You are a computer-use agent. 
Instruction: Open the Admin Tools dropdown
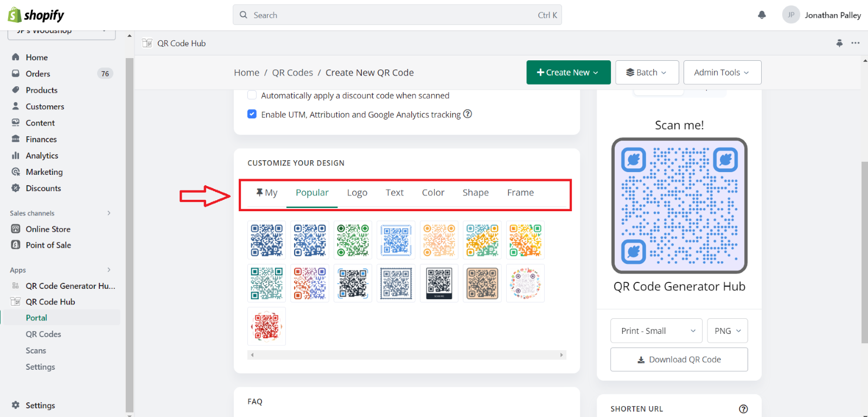pos(722,72)
